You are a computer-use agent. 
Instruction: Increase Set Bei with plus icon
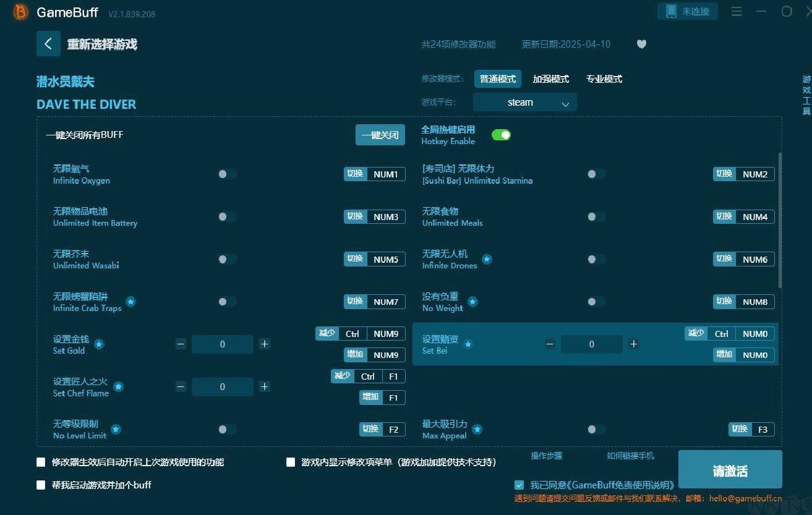coord(633,344)
